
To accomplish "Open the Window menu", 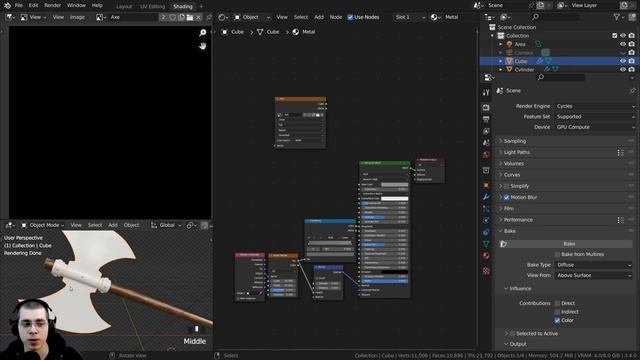I will (x=76, y=6).
